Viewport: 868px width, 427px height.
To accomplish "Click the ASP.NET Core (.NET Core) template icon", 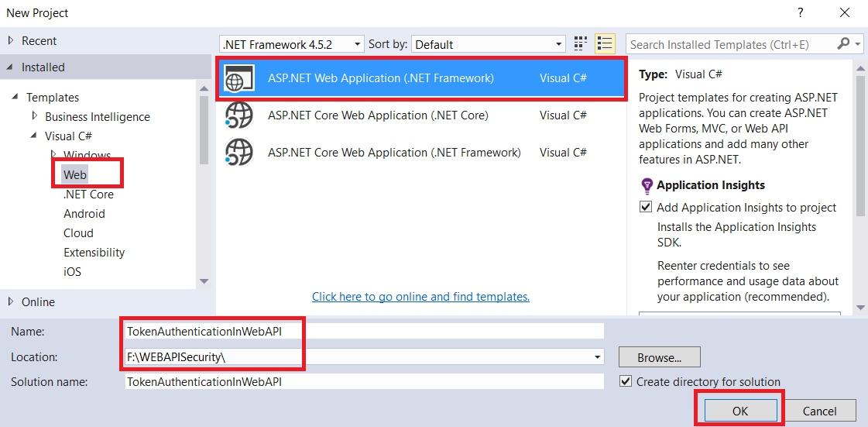I will [x=238, y=115].
